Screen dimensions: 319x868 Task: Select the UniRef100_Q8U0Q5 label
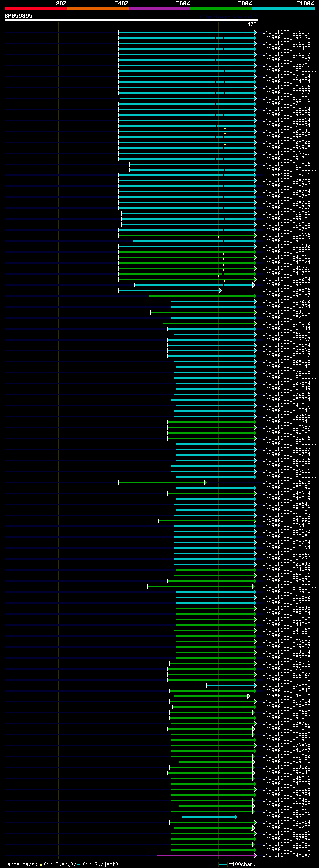tap(286, 728)
